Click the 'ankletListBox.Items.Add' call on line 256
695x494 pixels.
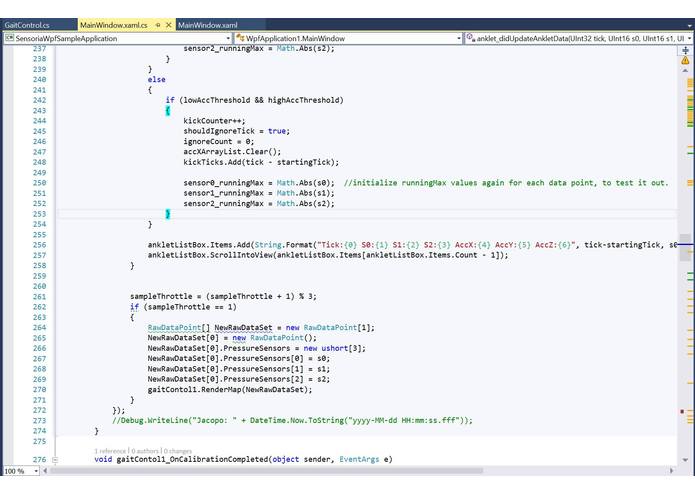tap(200, 245)
